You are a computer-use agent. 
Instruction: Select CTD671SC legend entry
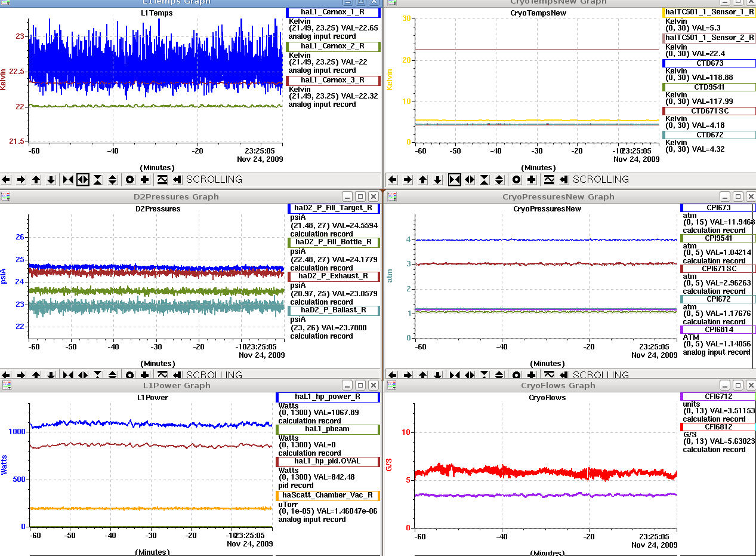coord(709,111)
